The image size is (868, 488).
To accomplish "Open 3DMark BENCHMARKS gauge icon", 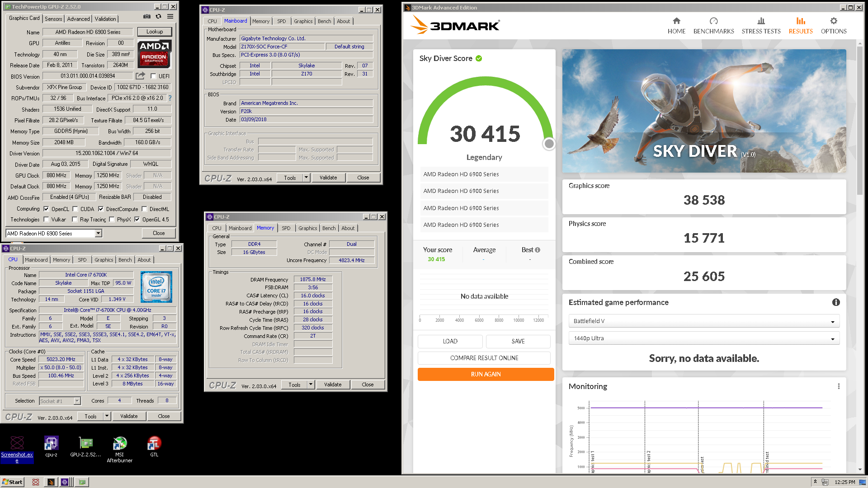I will tap(714, 21).
